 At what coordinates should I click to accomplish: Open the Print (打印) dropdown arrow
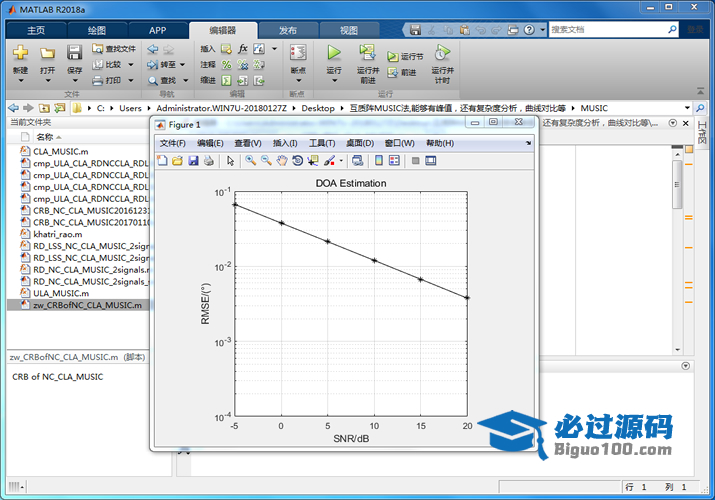130,81
